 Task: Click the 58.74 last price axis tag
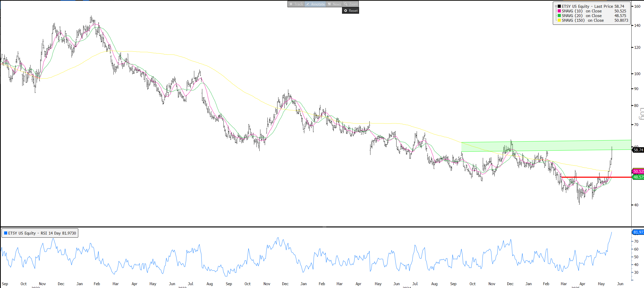click(638, 150)
